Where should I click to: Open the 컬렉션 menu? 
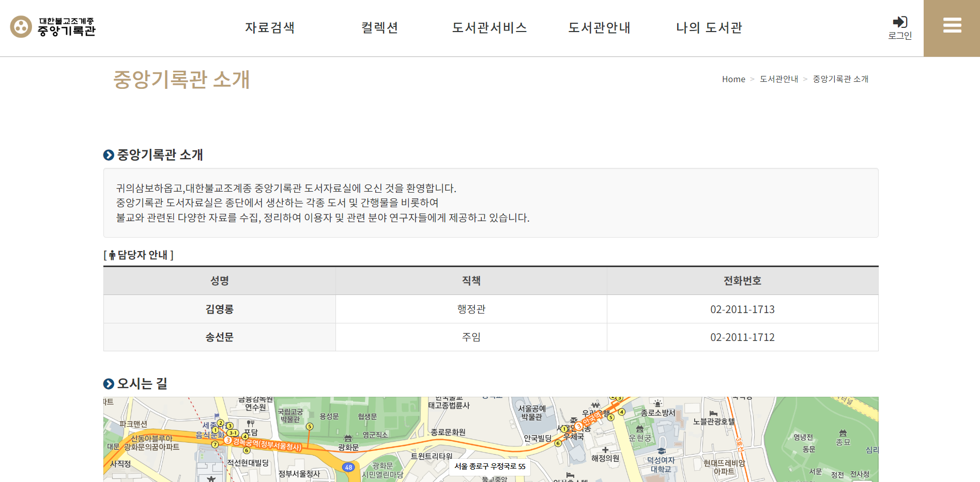(x=380, y=27)
